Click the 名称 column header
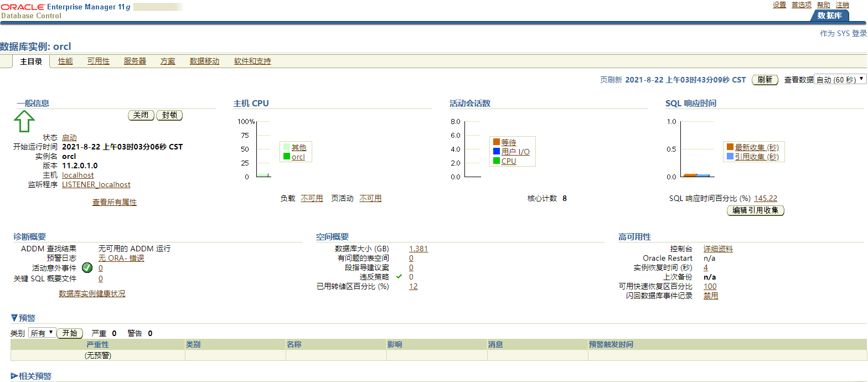 (336, 344)
